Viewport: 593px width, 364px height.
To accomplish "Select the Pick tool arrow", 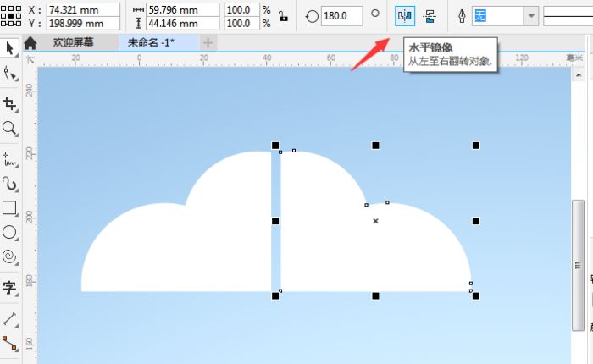I will tap(9, 47).
